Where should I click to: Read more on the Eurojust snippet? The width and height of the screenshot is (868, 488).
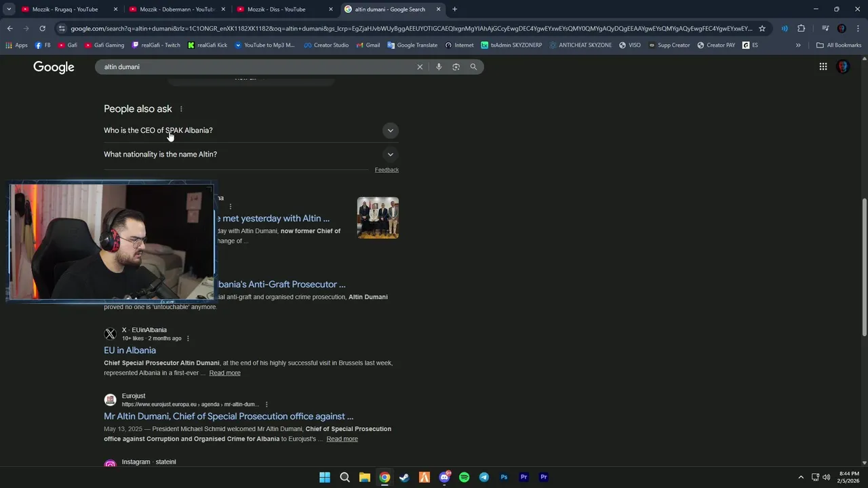coord(342,439)
